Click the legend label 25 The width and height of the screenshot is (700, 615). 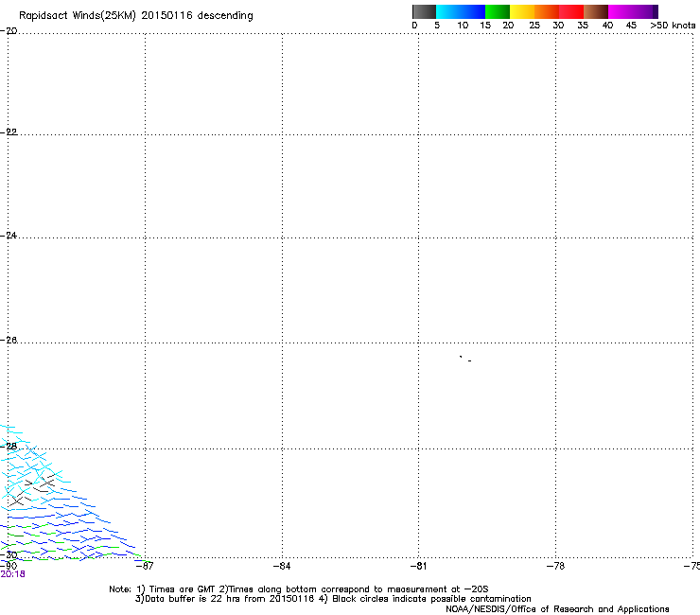point(534,26)
